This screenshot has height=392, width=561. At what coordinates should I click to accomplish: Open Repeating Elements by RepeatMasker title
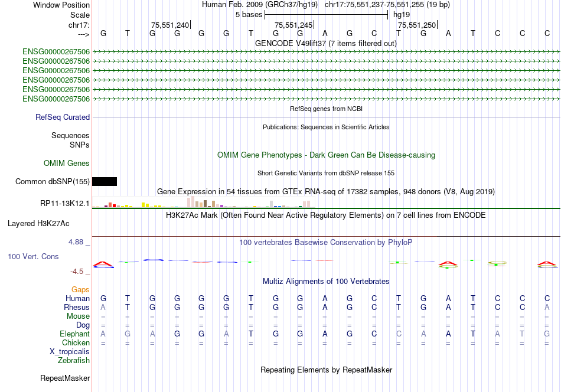point(327,370)
